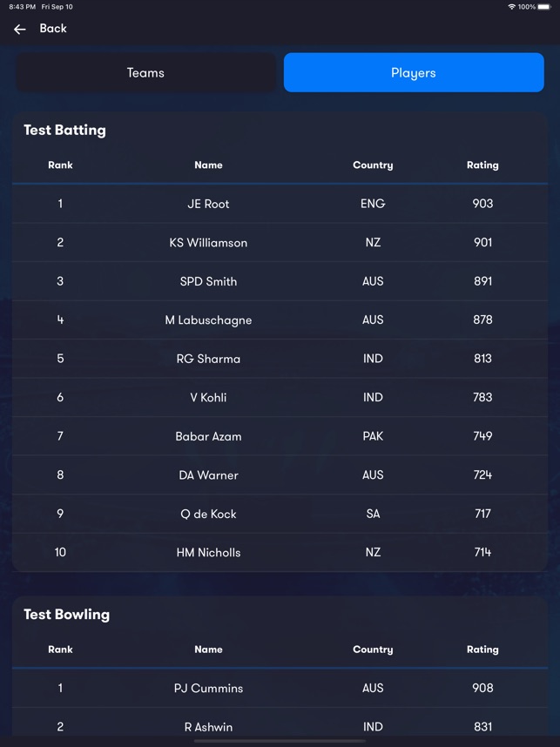Select RG Sharma's ranking row
560x747 pixels.
coord(280,358)
